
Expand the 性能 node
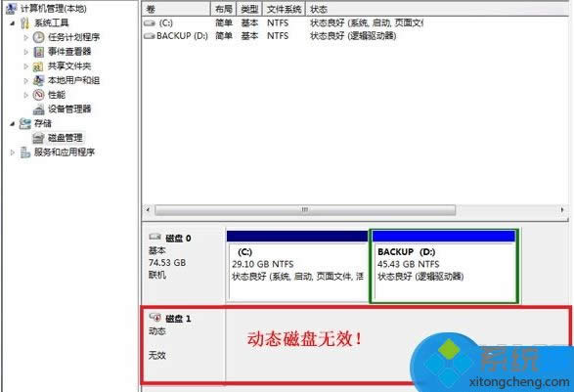click(26, 95)
